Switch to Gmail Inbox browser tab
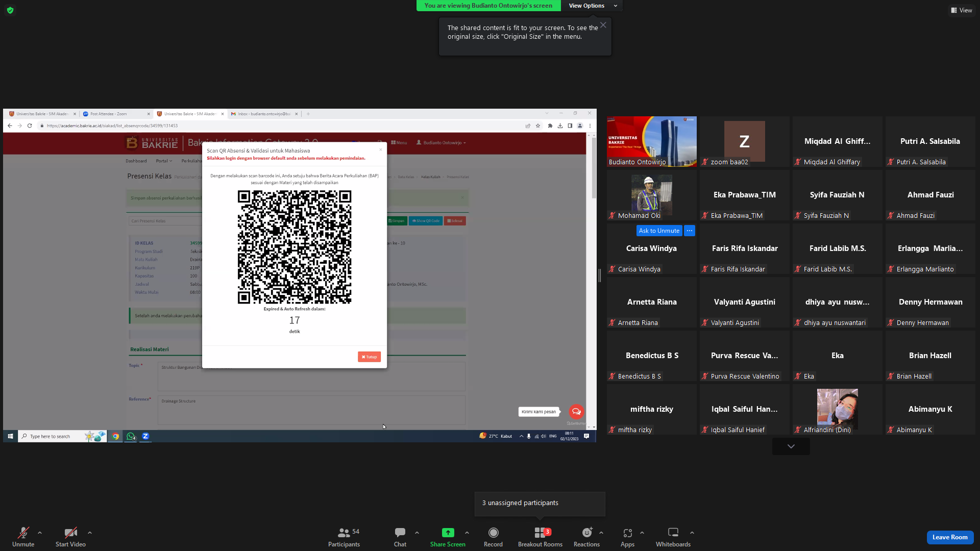This screenshot has width=980, height=551. point(264,114)
